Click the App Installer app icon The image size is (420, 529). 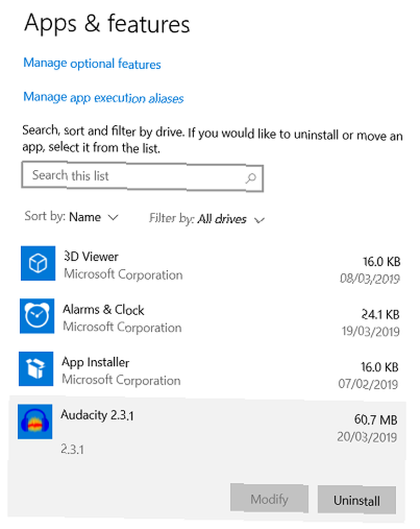point(36,369)
